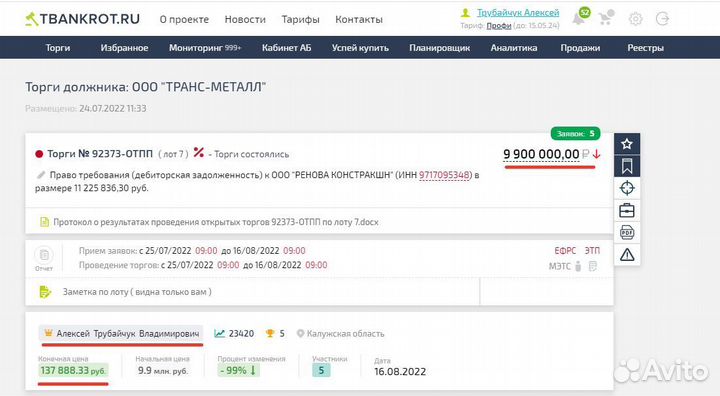Open Тарифы page
Screen dimensions: 720x396
(300, 19)
